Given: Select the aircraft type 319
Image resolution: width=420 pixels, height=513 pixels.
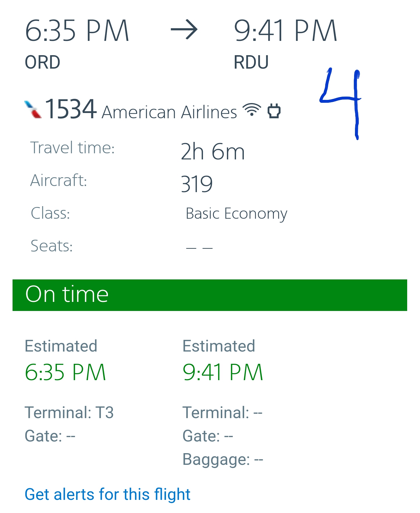Looking at the screenshot, I should (197, 184).
